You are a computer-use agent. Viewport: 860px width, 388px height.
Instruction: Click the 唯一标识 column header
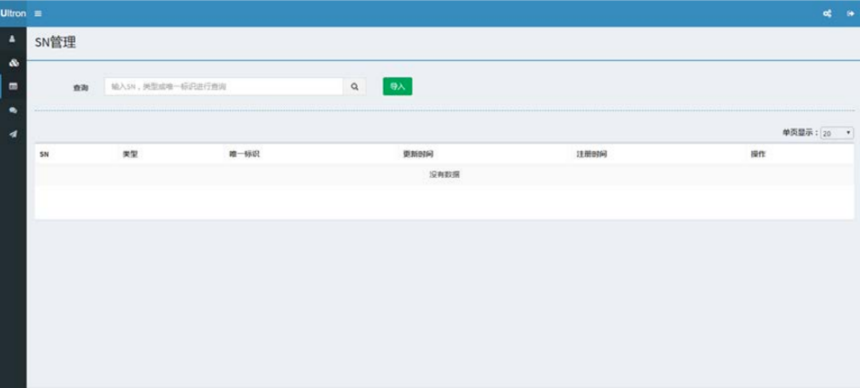[x=244, y=155]
